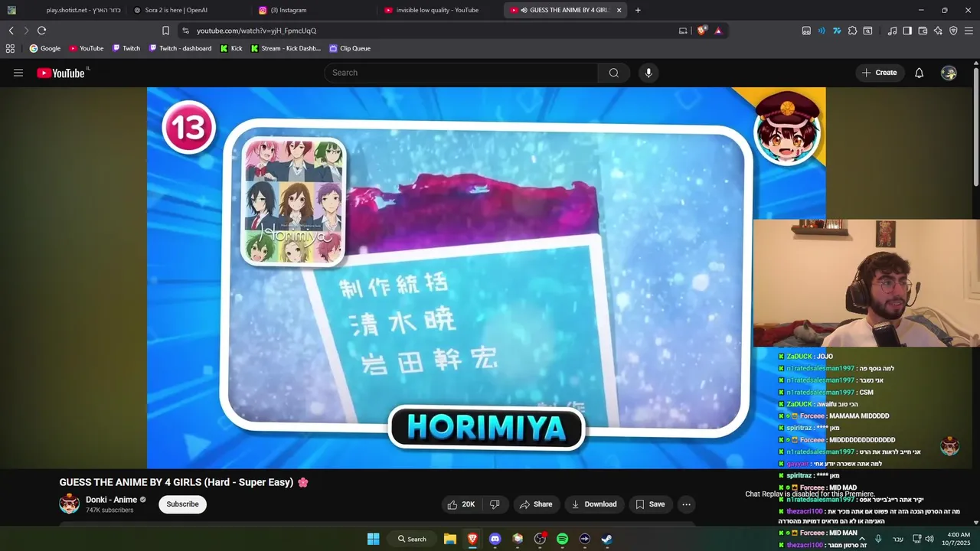Click the 7TV extension icon
Image resolution: width=980 pixels, height=551 pixels.
[x=837, y=31]
